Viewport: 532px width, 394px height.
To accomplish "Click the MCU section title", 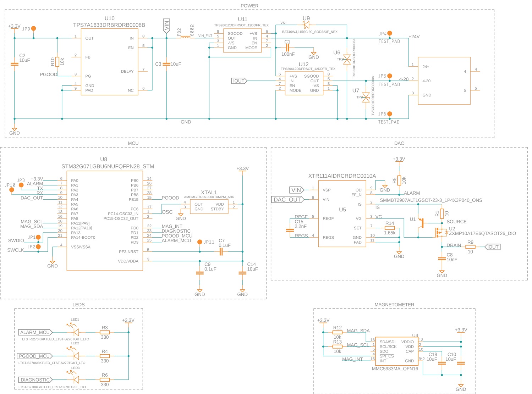I will [133, 143].
